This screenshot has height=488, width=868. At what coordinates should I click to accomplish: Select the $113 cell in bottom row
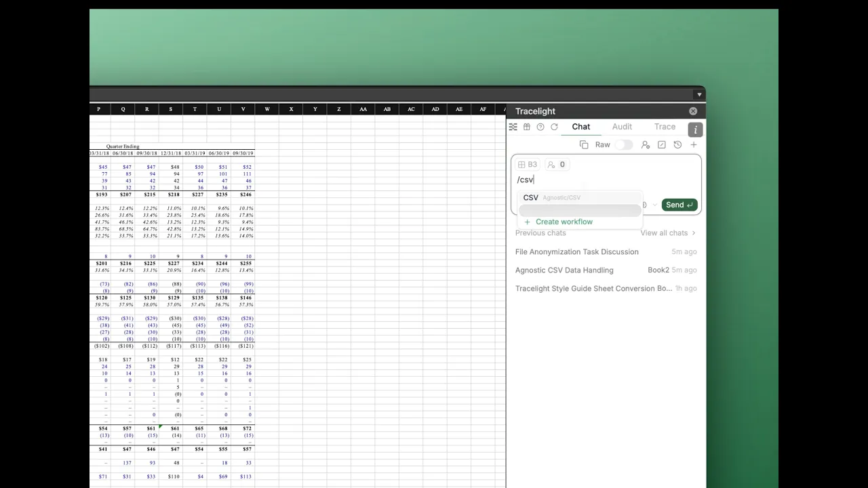pos(243,476)
